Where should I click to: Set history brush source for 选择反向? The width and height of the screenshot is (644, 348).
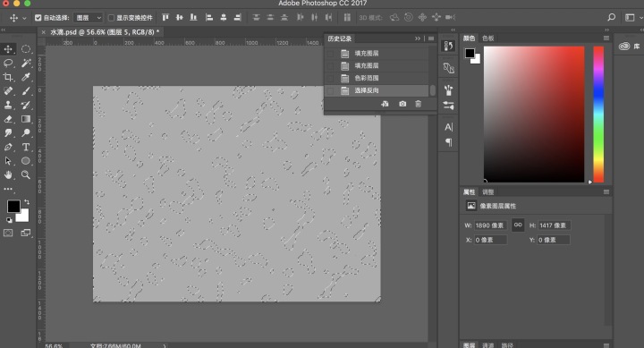coord(330,90)
